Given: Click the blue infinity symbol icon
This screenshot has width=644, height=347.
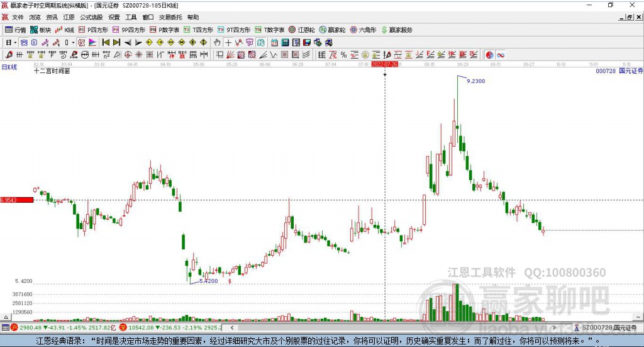Looking at the screenshot, I should click(x=500, y=55).
